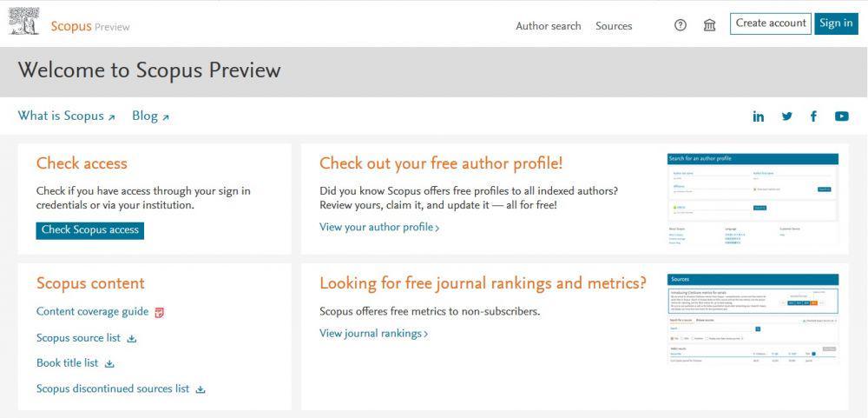
Task: Click the Sign in button
Action: [836, 23]
